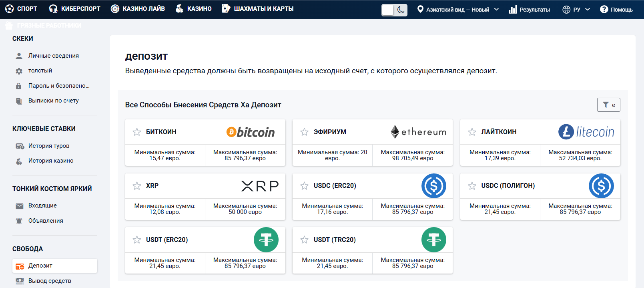Screen dimensions: 644x288
Task: Mark Ethereum deposit method as favorite
Action: (x=305, y=132)
